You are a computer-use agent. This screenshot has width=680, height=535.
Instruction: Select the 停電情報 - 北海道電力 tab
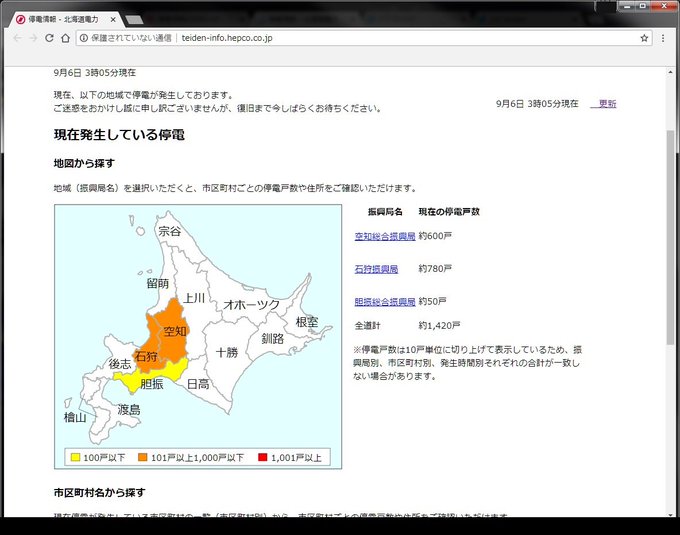(x=63, y=20)
